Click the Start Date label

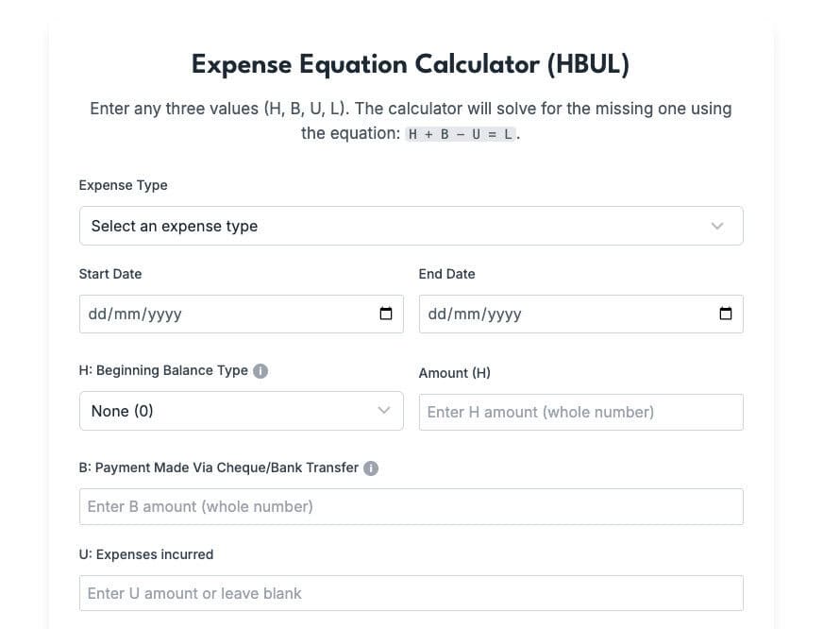pyautogui.click(x=109, y=274)
